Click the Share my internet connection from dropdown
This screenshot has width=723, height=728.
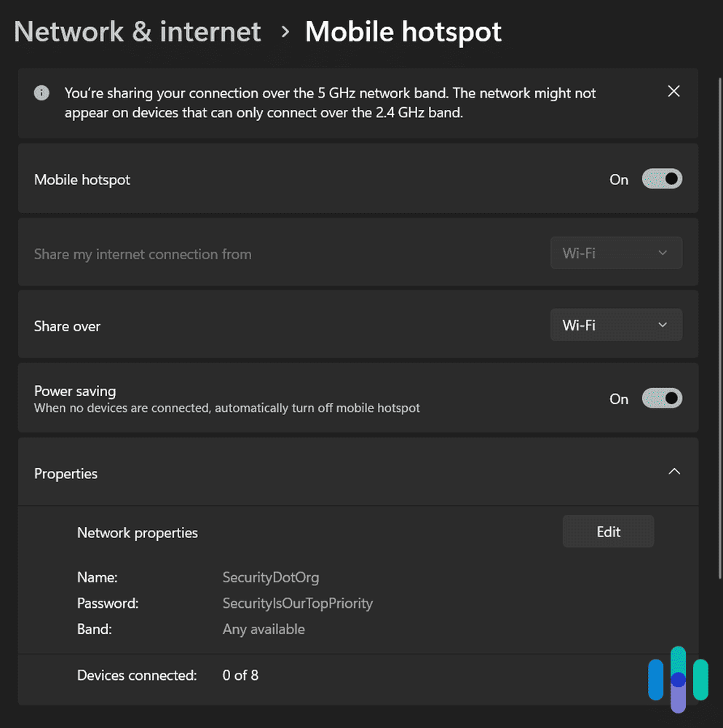pos(616,253)
